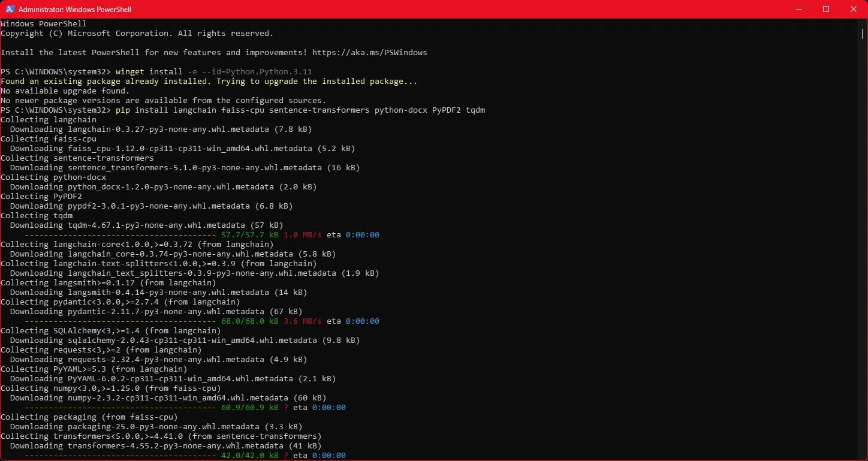This screenshot has height=461, width=868.
Task: Click the 68.0/68.0 kB progress bar
Action: [x=120, y=321]
